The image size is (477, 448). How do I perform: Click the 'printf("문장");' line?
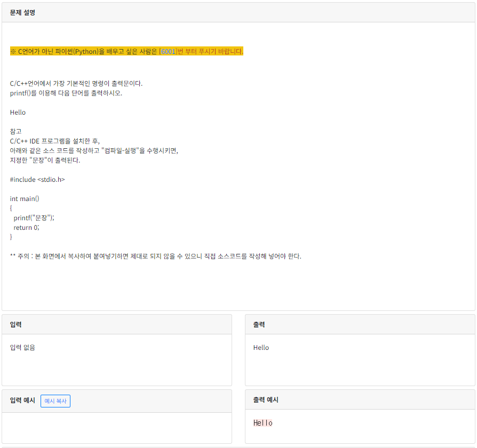34,218
